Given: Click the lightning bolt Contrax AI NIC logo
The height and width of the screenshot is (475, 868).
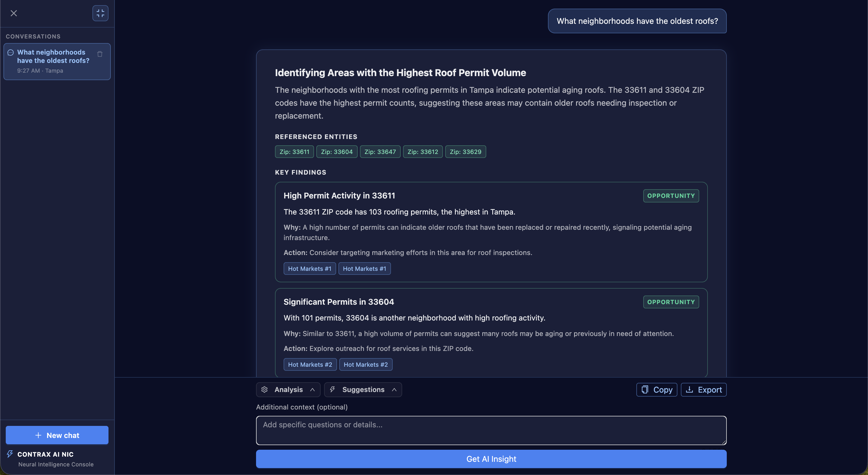Looking at the screenshot, I should click(10, 454).
